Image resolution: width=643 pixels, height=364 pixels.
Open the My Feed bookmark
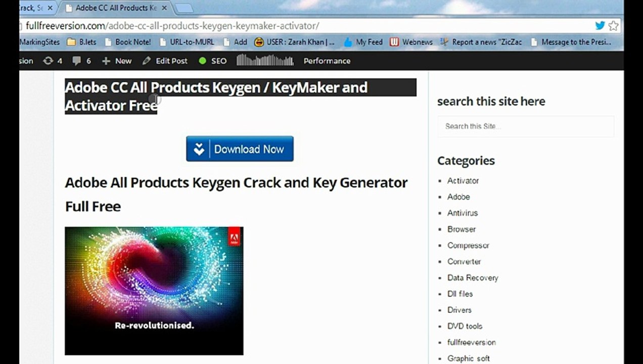coord(363,42)
